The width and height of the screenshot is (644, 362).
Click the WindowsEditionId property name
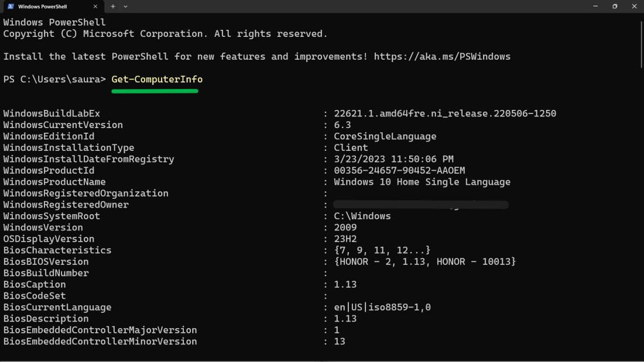(49, 136)
